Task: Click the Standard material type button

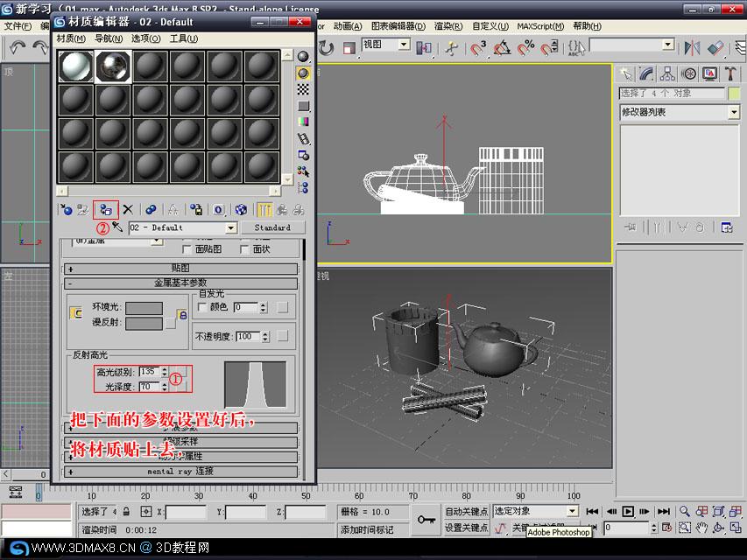Action: 272,227
